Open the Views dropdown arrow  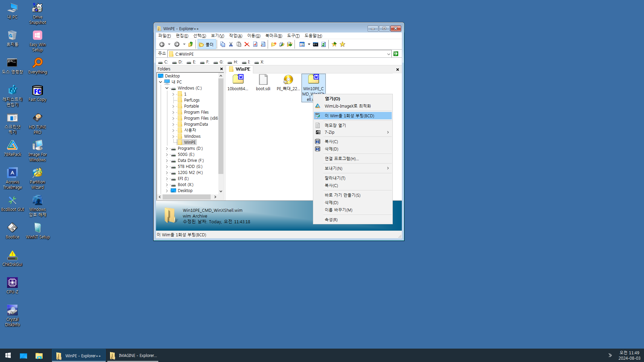click(309, 44)
